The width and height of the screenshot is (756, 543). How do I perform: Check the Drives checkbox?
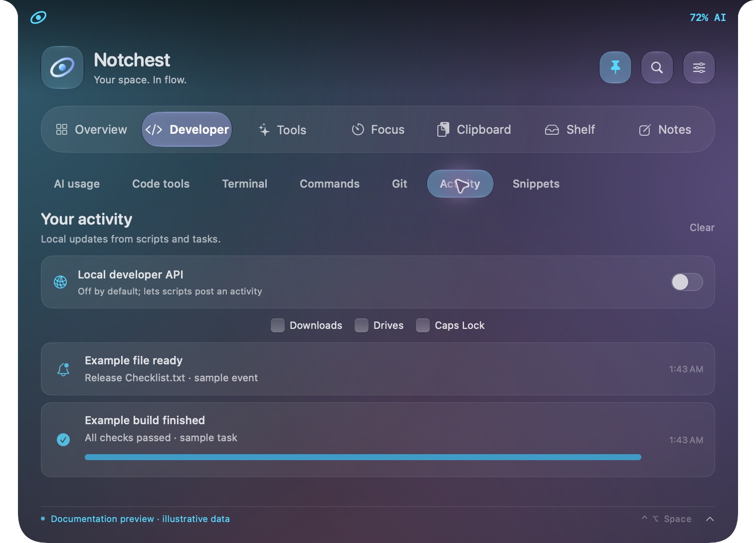(362, 325)
